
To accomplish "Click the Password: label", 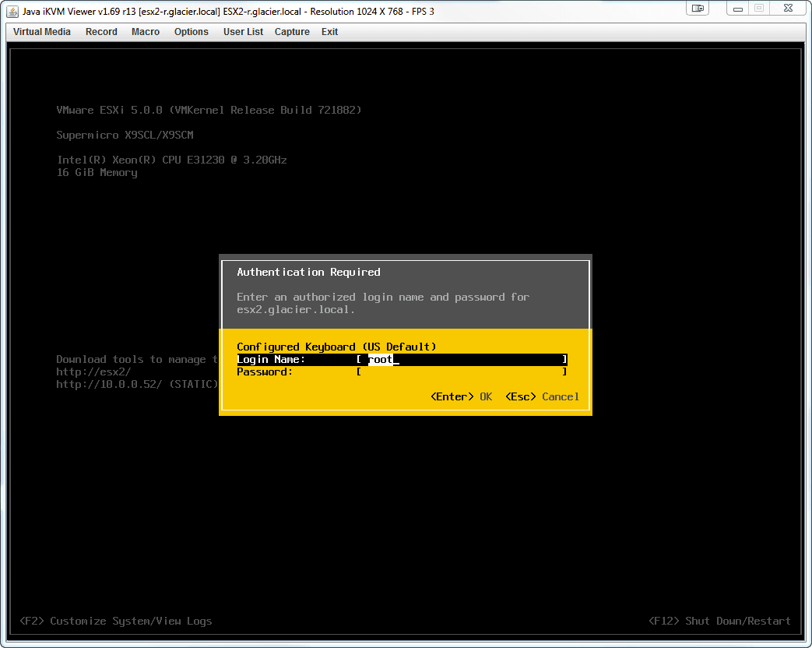I will coord(265,372).
